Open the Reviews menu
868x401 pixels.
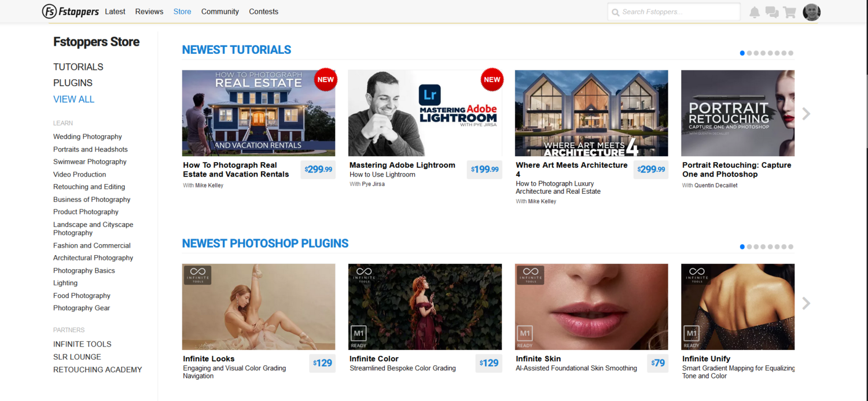tap(149, 12)
